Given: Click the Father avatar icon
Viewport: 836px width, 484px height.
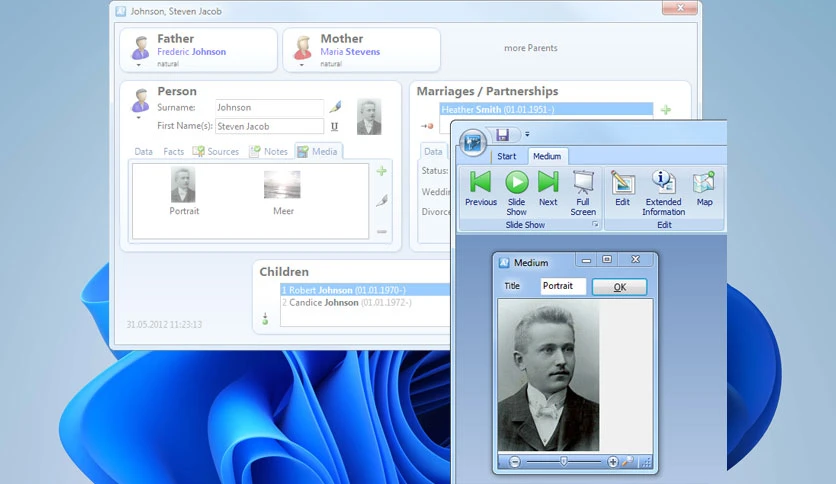Looking at the screenshot, I should 140,47.
